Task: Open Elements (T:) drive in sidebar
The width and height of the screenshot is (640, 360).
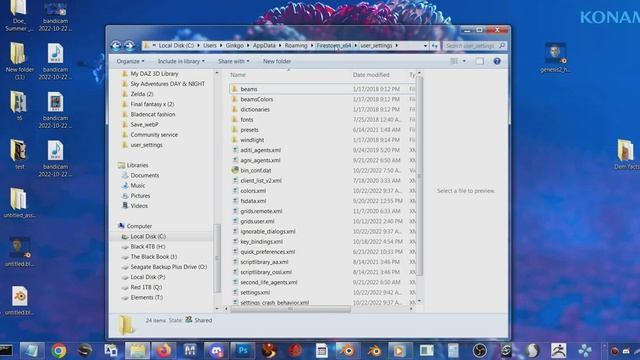Action: tap(147, 298)
